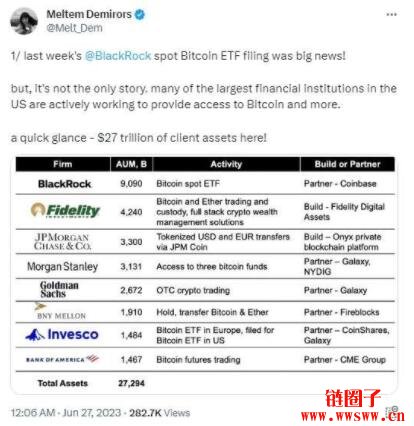Click the 282.7K Views count
This screenshot has height=426, width=414.
159,413
